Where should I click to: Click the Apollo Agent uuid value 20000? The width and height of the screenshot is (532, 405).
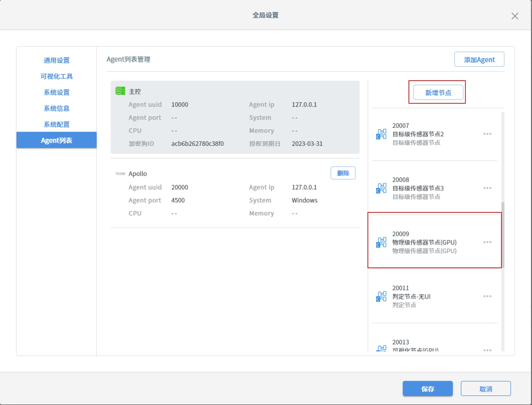point(180,187)
